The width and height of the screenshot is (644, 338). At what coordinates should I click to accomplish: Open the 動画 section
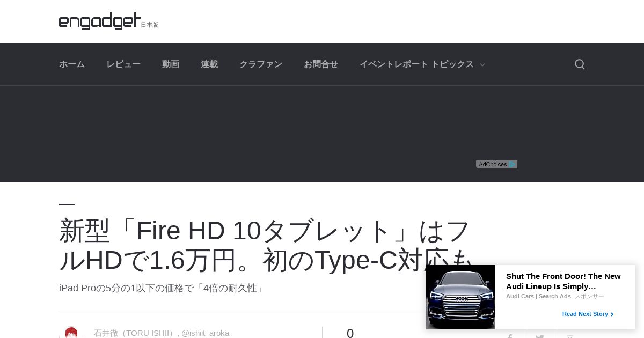[171, 64]
